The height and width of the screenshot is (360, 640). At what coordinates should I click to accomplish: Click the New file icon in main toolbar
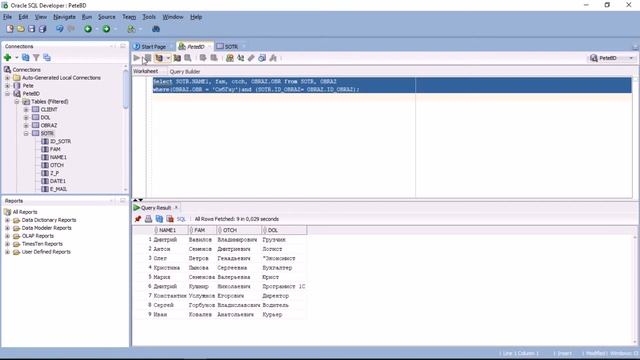point(10,29)
